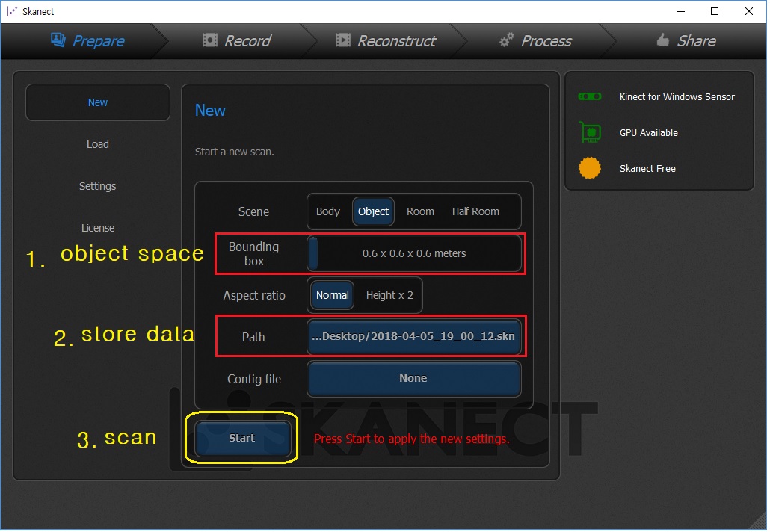This screenshot has width=770, height=532.
Task: Minimize the Skanect window
Action: (680, 11)
